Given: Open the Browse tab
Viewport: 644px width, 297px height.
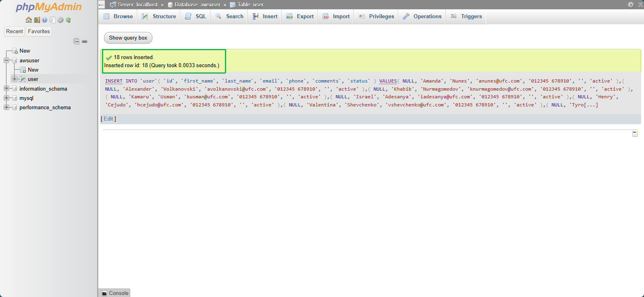Looking at the screenshot, I should point(118,17).
